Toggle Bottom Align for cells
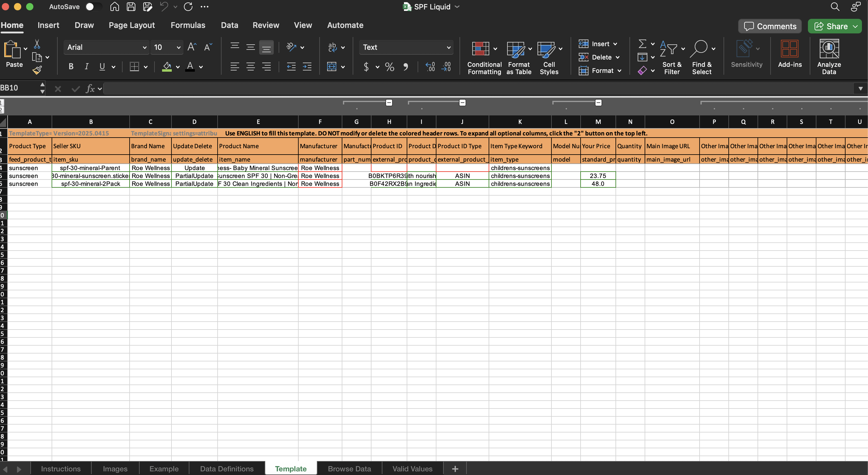Image resolution: width=868 pixels, height=475 pixels. click(x=266, y=47)
